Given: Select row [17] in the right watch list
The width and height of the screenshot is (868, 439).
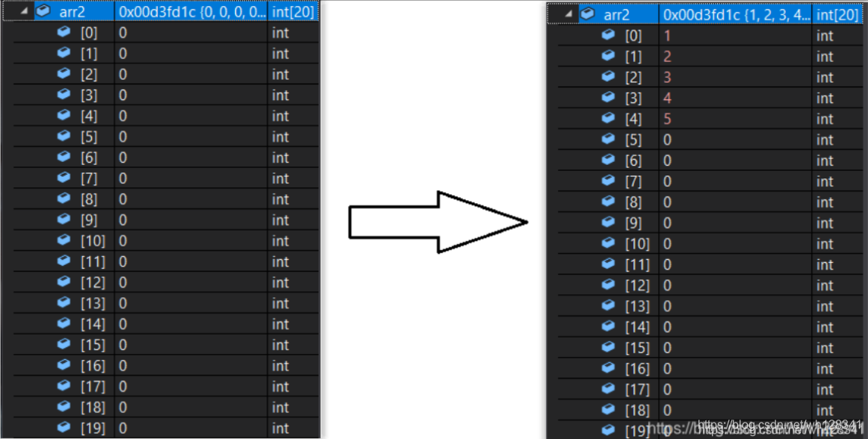Looking at the screenshot, I should [x=710, y=389].
